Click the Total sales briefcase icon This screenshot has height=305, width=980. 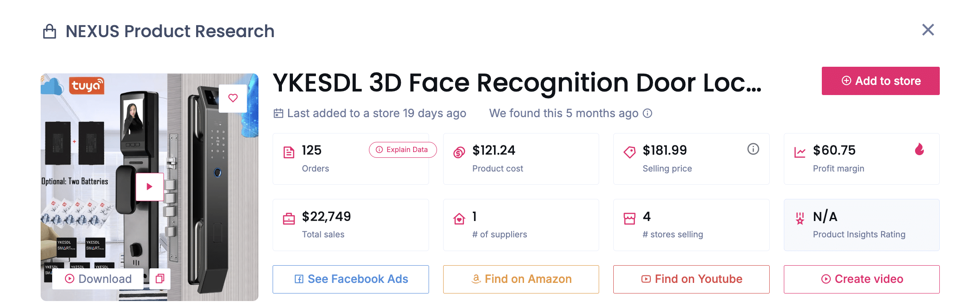click(289, 219)
